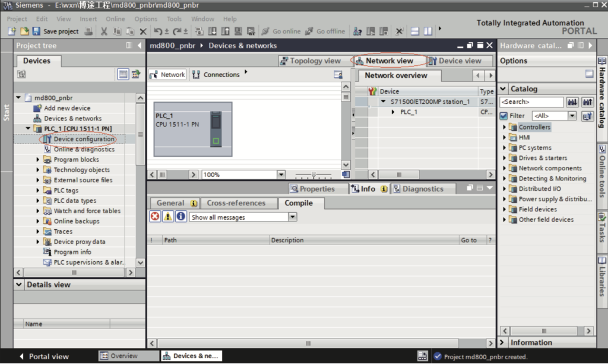Open the Online menu
Viewport: 608px width, 364px height.
point(115,19)
